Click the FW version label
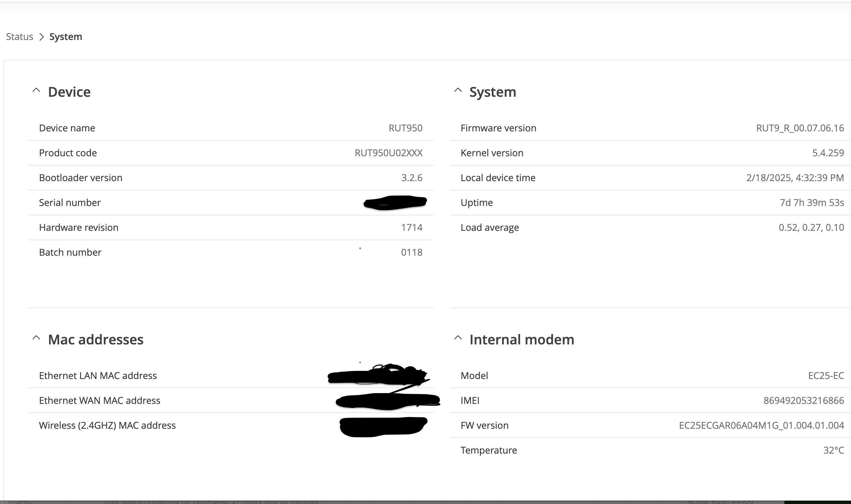Viewport: 851px width, 504px height. pos(484,425)
